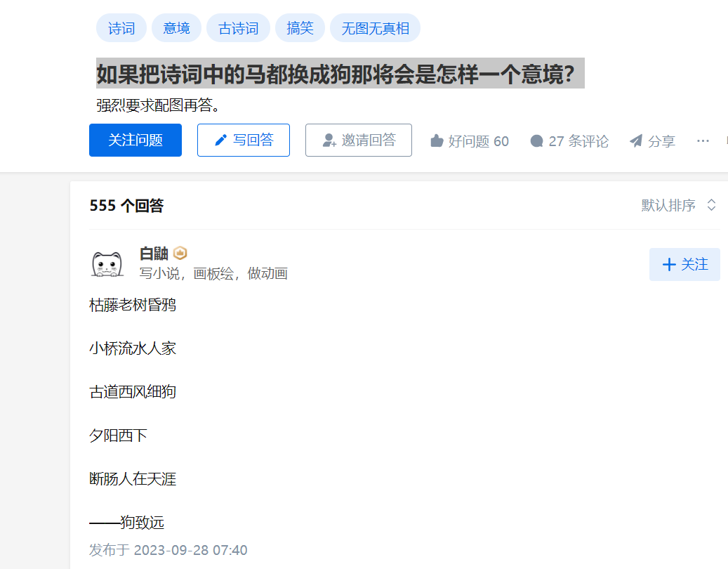Click the 发布于 2023-09-28 07:40 timestamp
This screenshot has height=569, width=728.
pyautogui.click(x=168, y=550)
